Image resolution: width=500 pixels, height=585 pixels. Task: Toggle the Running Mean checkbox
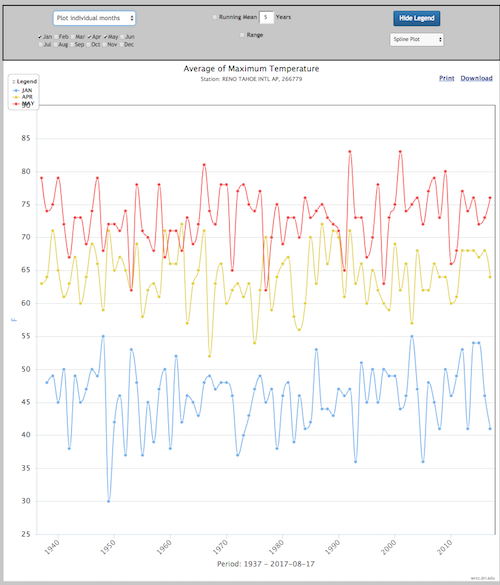click(x=215, y=17)
